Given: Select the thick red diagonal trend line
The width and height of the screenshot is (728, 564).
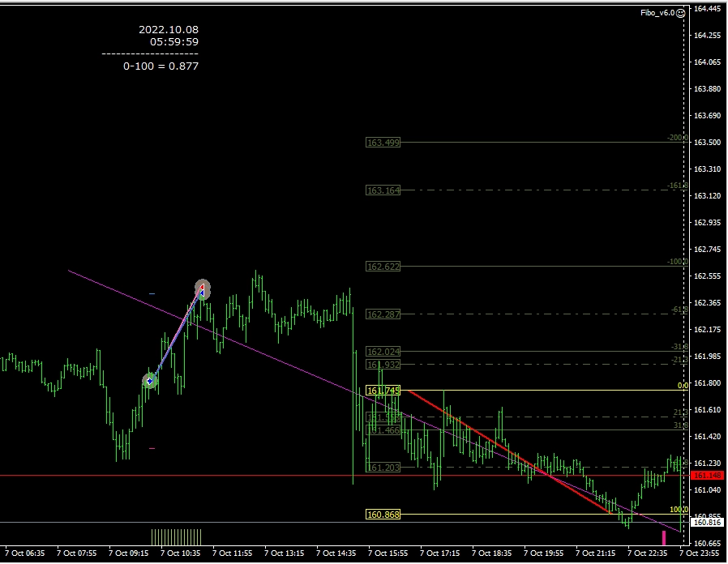Looking at the screenshot, I should (509, 452).
